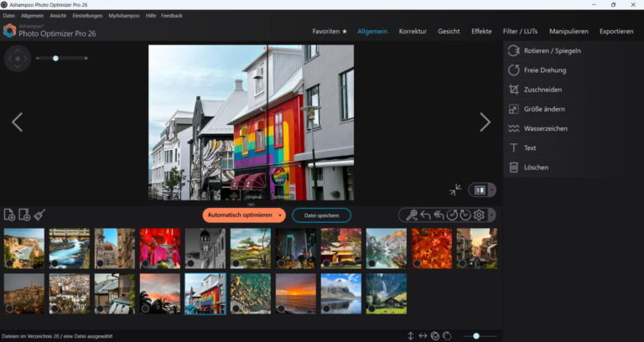Expand arrow beside the split view button
644x342 pixels.
492,189
